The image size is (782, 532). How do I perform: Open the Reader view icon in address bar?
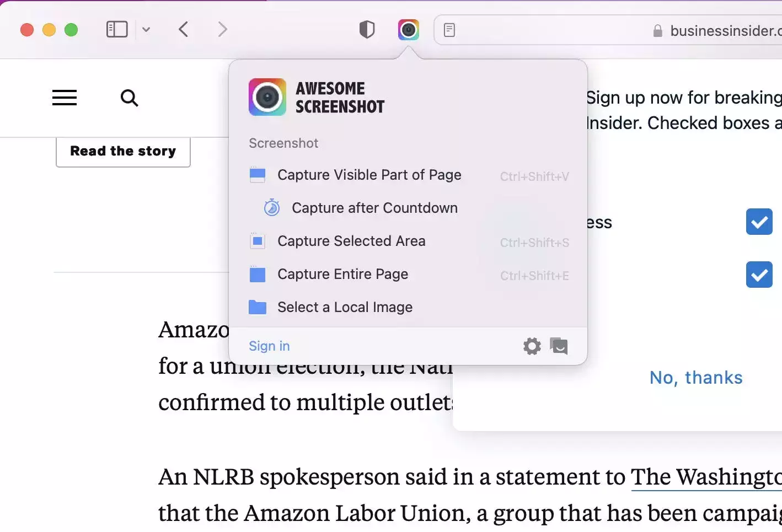[x=449, y=30]
